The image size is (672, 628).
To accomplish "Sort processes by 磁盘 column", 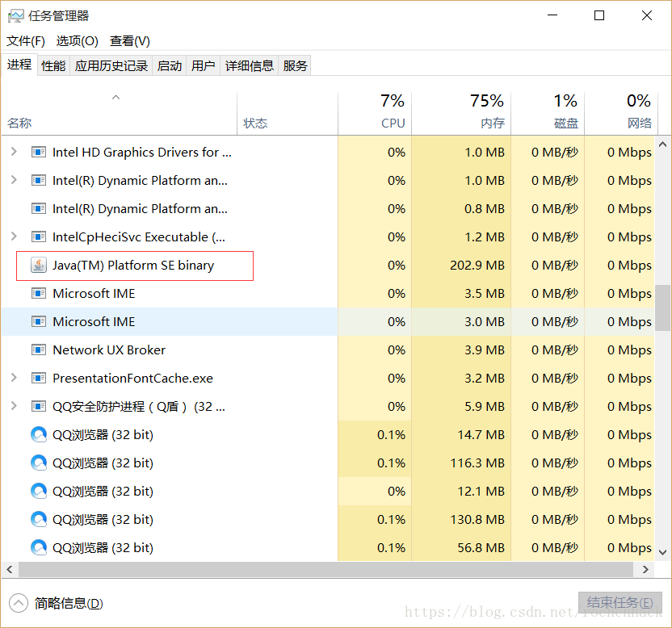I will pyautogui.click(x=548, y=114).
